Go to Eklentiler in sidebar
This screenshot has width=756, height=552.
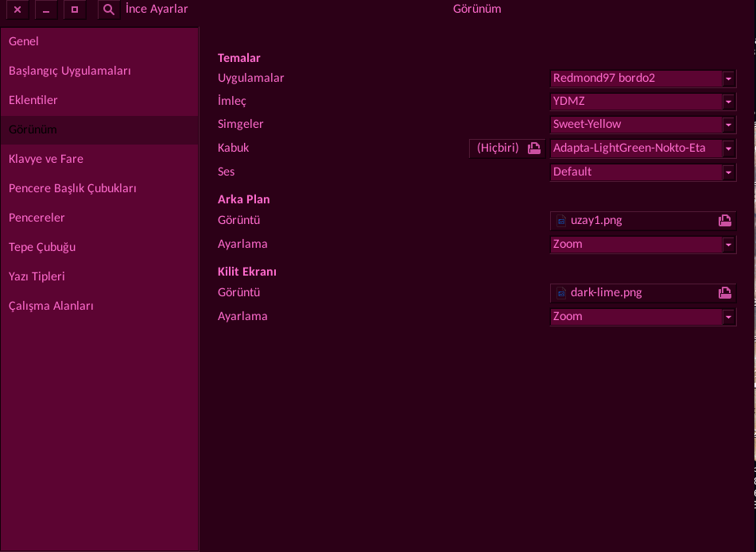pos(99,100)
